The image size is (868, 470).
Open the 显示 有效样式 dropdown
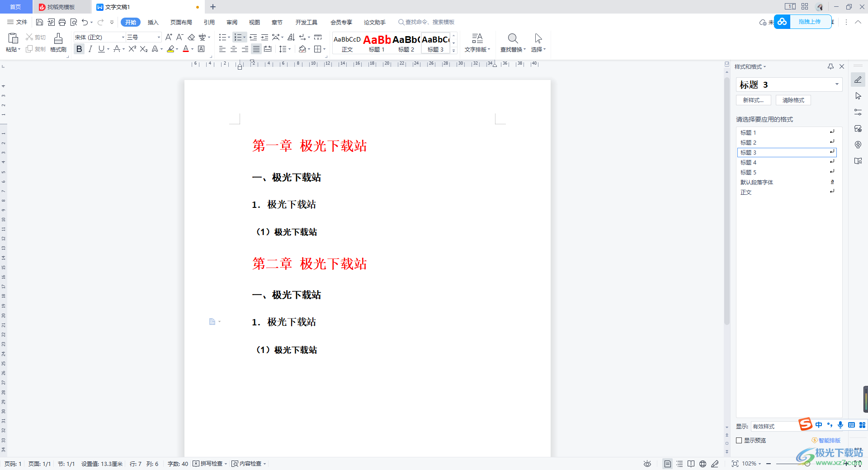tap(774, 426)
